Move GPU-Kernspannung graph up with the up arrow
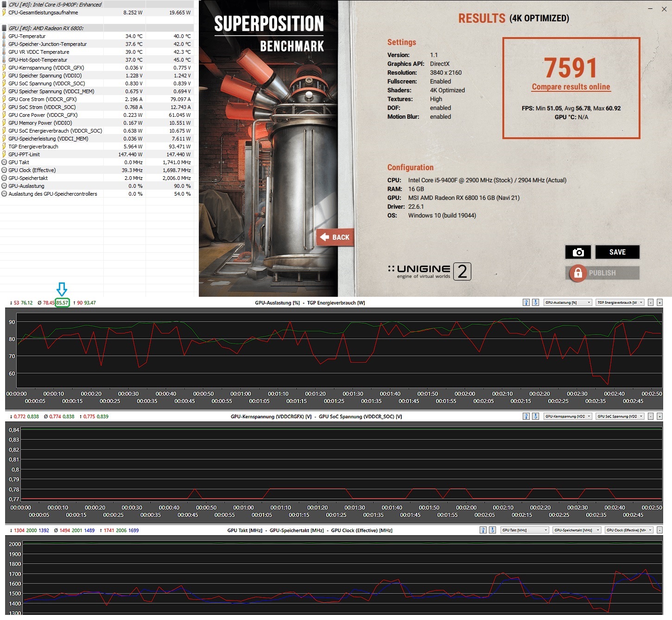The height and width of the screenshot is (620, 672). [526, 416]
